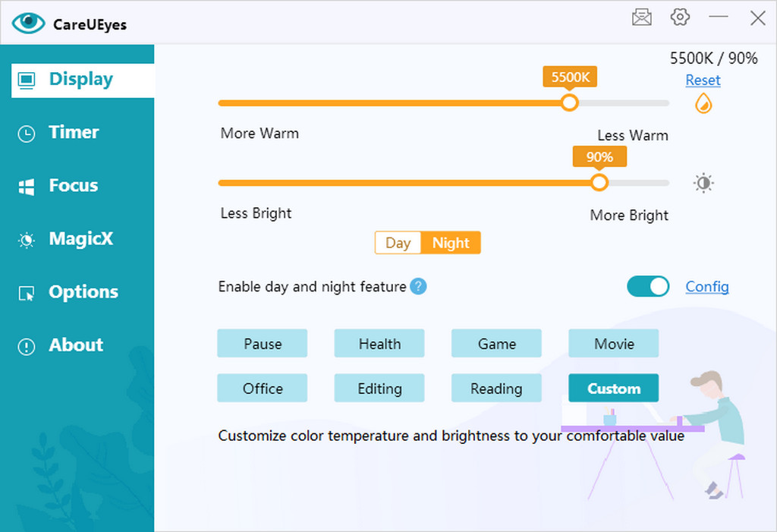This screenshot has width=777, height=532.
Task: Close the CareUEyes window
Action: point(758,18)
